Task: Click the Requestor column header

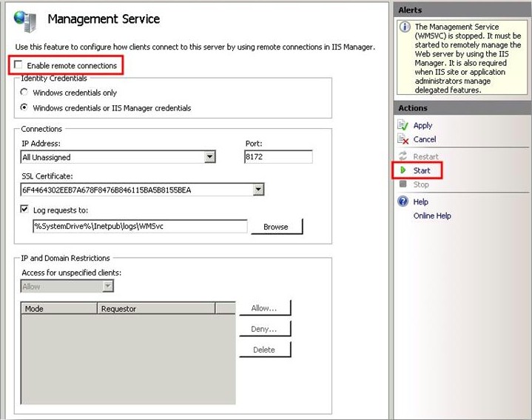Action: pyautogui.click(x=156, y=308)
